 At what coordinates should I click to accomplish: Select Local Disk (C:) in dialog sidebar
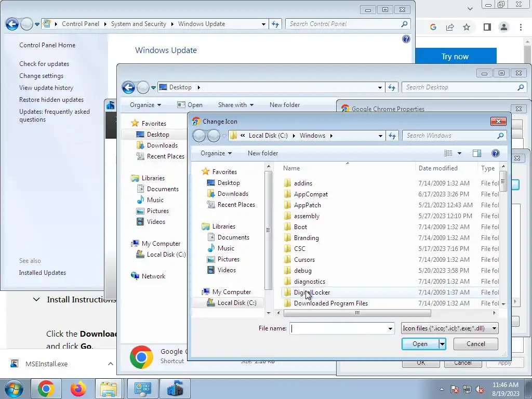point(232,303)
